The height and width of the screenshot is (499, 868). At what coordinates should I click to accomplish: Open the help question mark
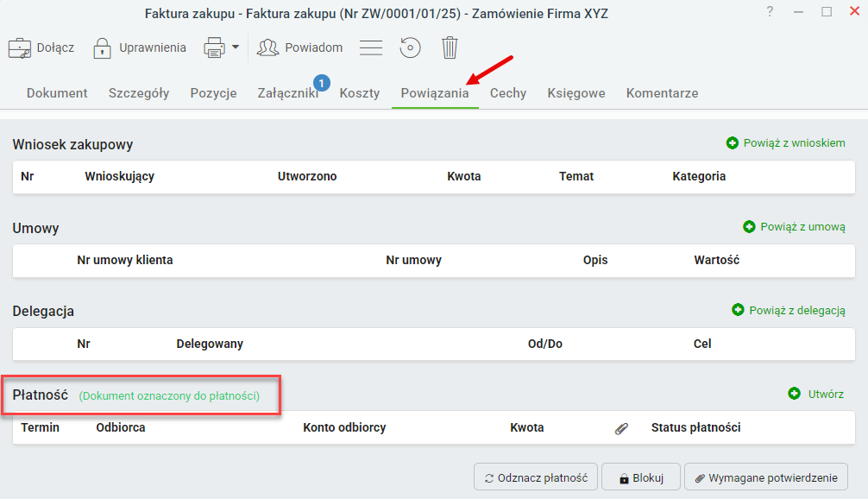point(770,11)
